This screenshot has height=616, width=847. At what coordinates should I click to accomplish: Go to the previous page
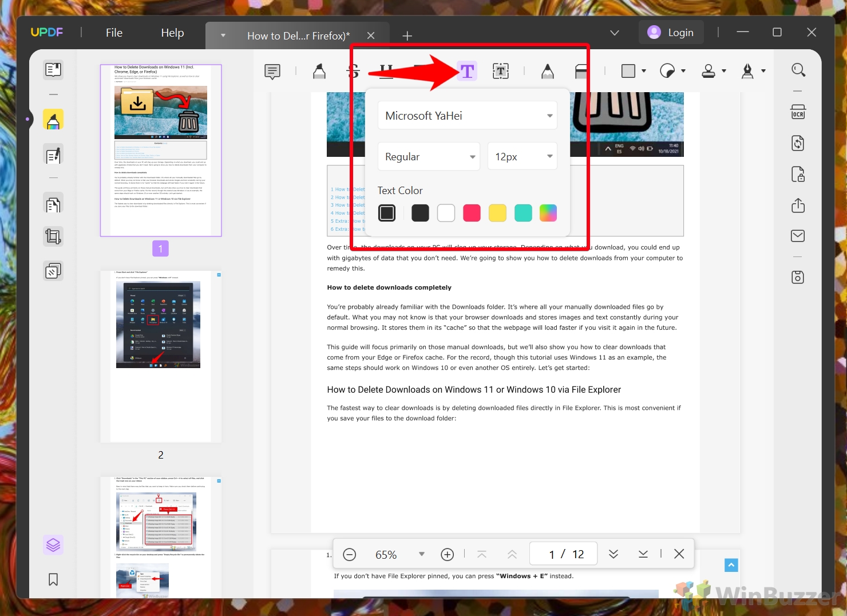point(512,554)
